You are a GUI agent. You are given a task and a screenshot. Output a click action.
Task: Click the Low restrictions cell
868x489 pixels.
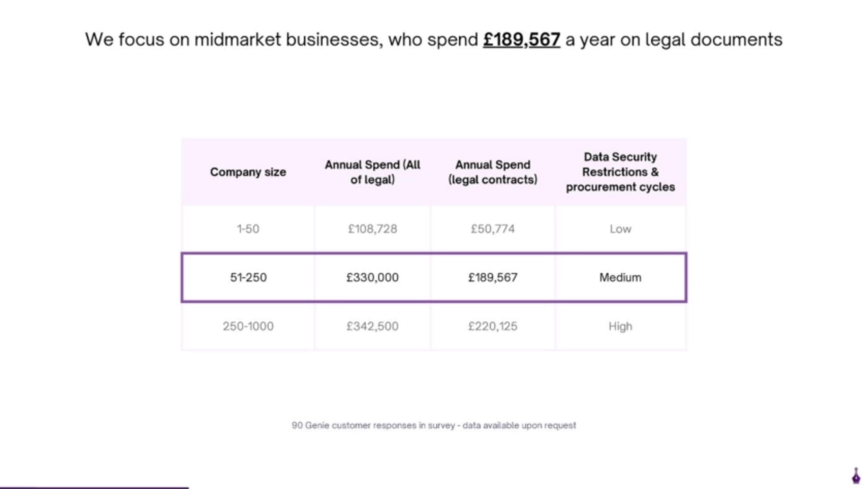[620, 229]
